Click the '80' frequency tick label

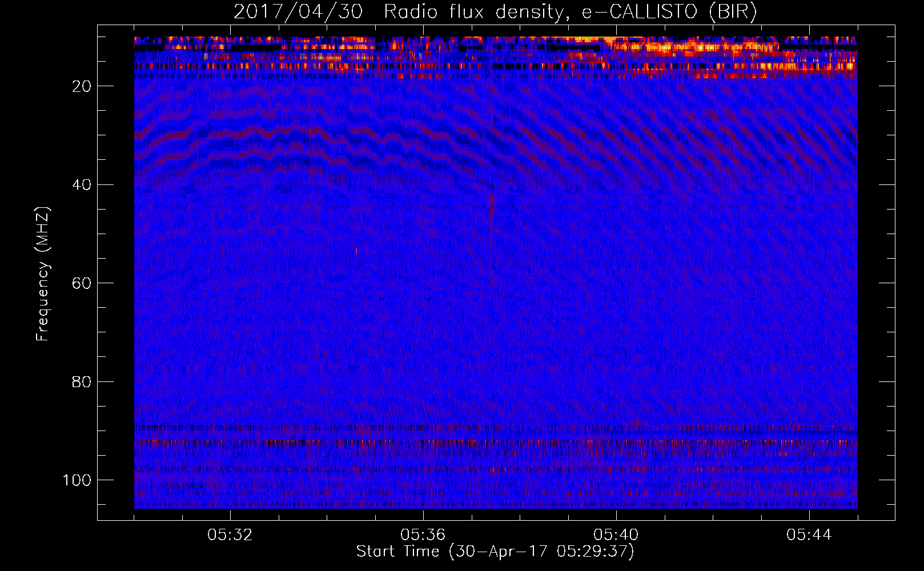pos(82,382)
